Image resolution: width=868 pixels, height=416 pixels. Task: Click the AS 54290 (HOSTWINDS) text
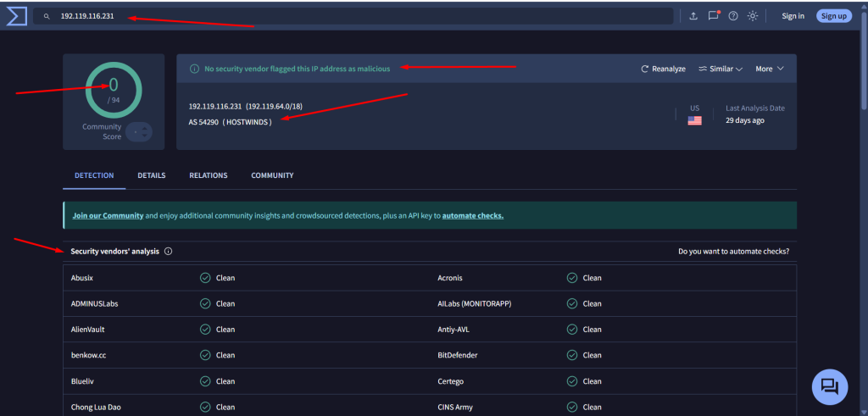pos(231,122)
